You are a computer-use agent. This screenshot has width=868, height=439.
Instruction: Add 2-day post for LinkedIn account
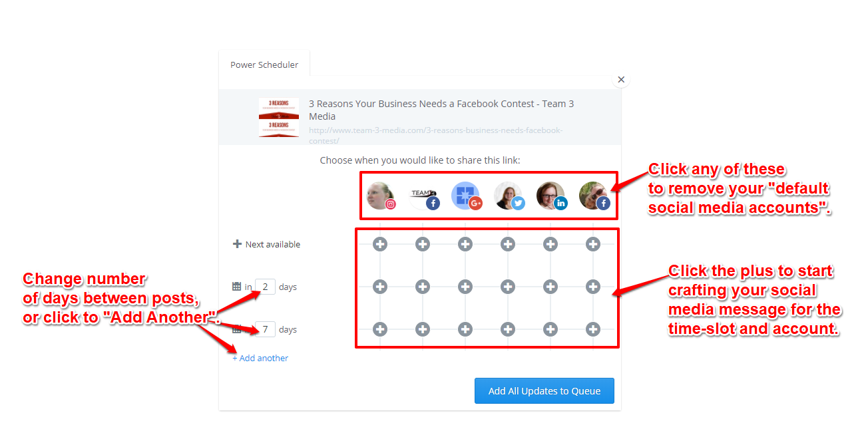tap(550, 287)
